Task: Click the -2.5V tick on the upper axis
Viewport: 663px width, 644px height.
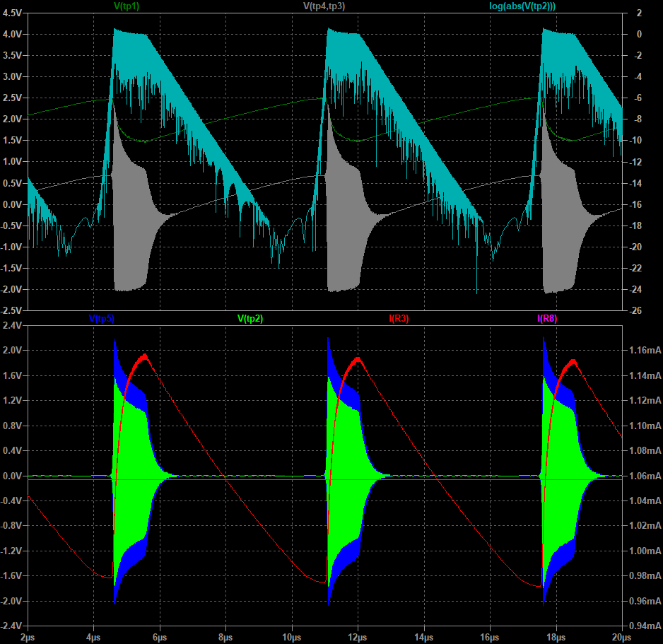Action: [x=11, y=311]
